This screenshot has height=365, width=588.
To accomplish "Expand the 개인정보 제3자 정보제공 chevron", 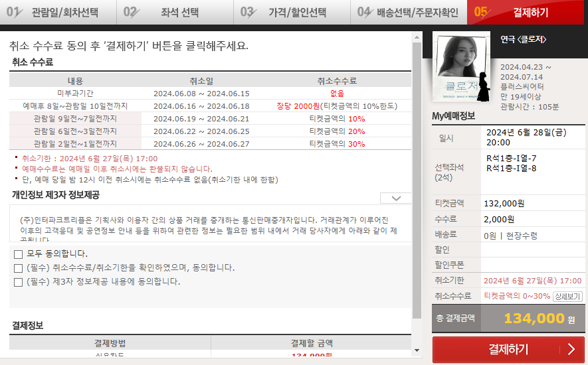I will (x=396, y=198).
